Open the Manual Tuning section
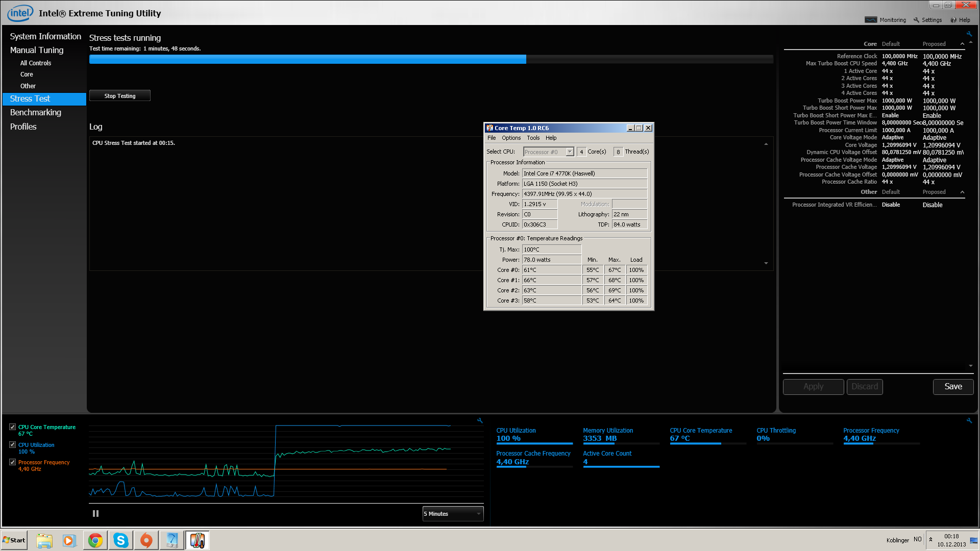980x551 pixels. point(37,50)
